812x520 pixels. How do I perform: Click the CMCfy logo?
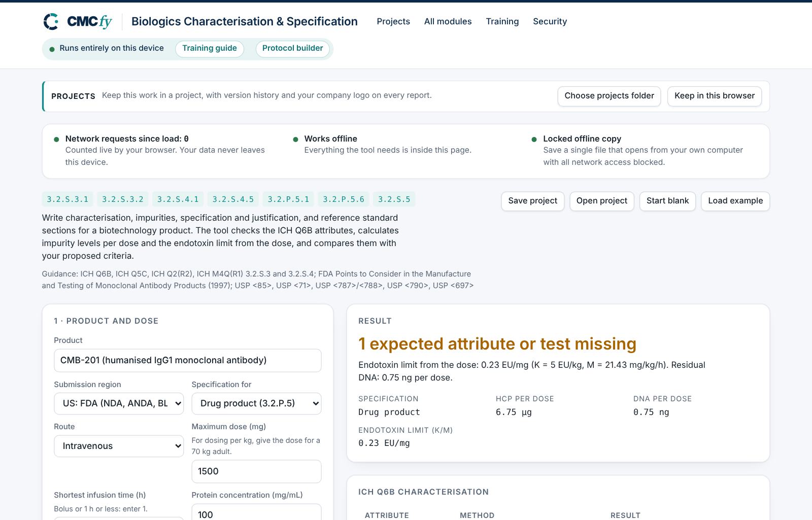click(x=78, y=21)
